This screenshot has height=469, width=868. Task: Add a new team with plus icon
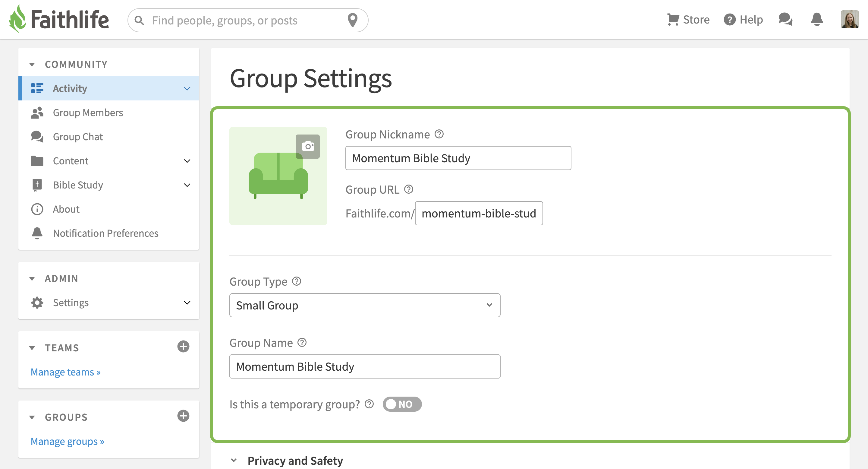click(x=183, y=347)
